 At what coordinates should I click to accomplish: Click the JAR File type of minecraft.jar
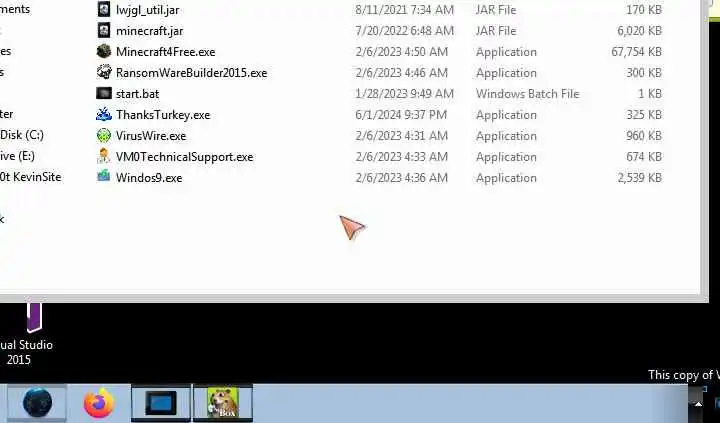496,31
